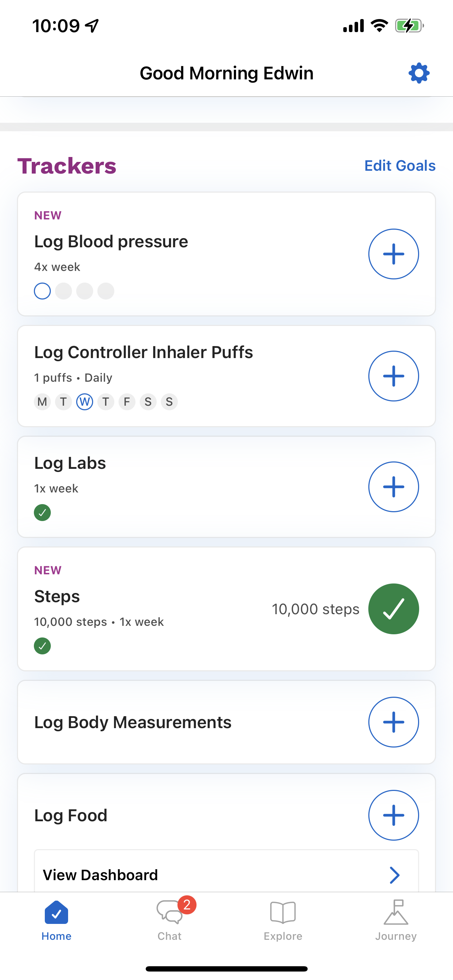This screenshot has height=980, width=453.
Task: Toggle green Steps completed checkmark button
Action: tap(393, 609)
